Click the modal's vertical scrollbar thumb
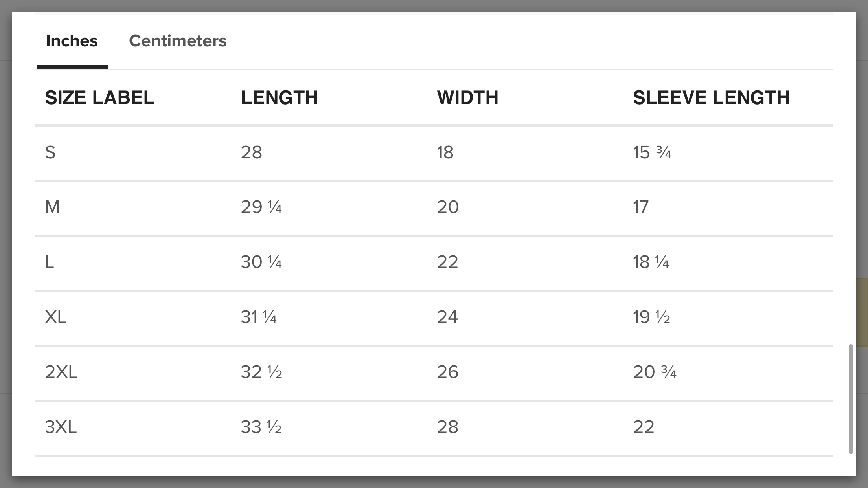Viewport: 868px width, 488px height. pyautogui.click(x=850, y=399)
